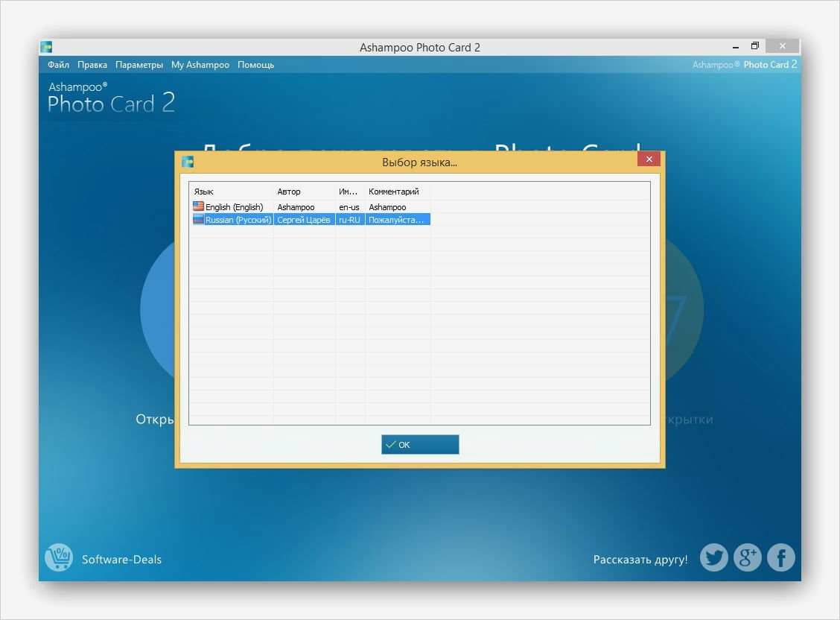Confirm language with the OK button
The width and height of the screenshot is (840, 620).
pyautogui.click(x=420, y=444)
